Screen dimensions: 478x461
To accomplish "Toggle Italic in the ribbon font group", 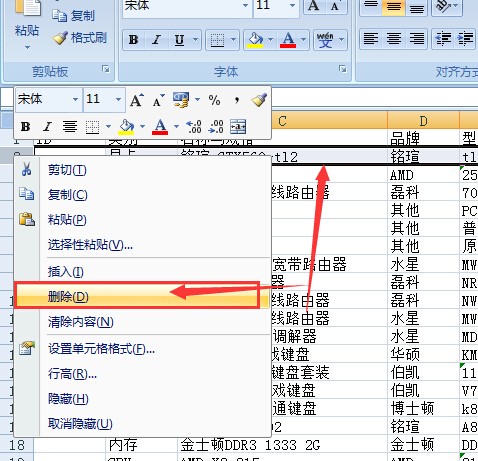I will coord(156,40).
